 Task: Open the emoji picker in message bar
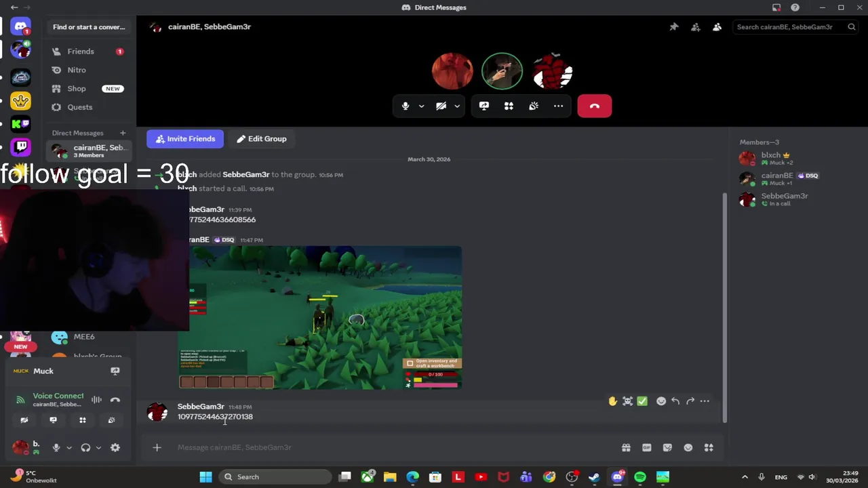pyautogui.click(x=688, y=447)
